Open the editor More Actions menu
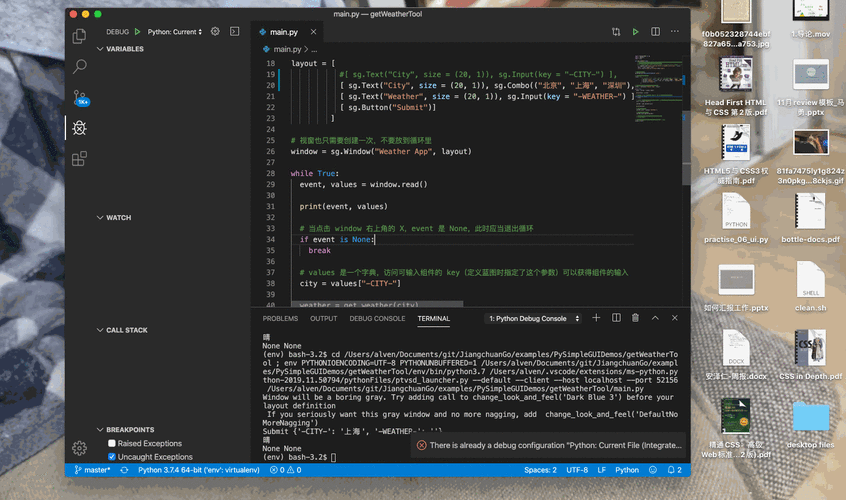The image size is (846, 500). point(675,32)
